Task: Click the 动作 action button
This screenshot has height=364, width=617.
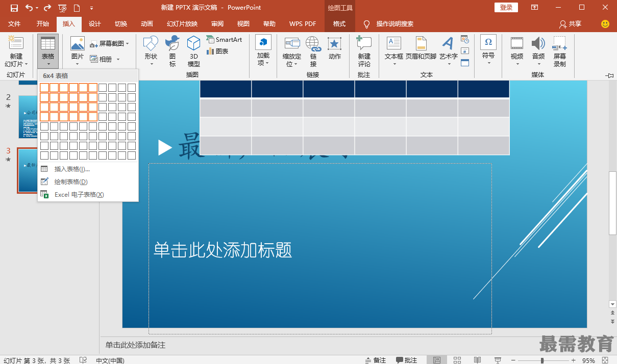Action: (335, 48)
